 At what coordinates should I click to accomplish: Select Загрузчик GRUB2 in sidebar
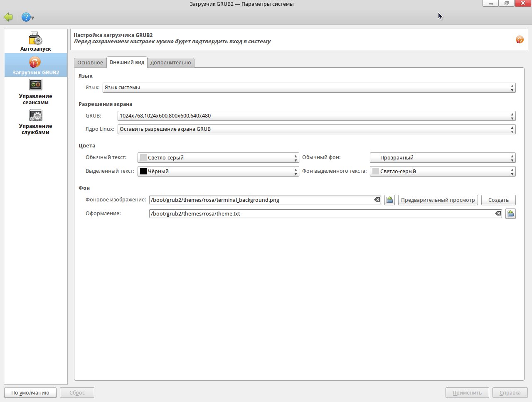[36, 65]
